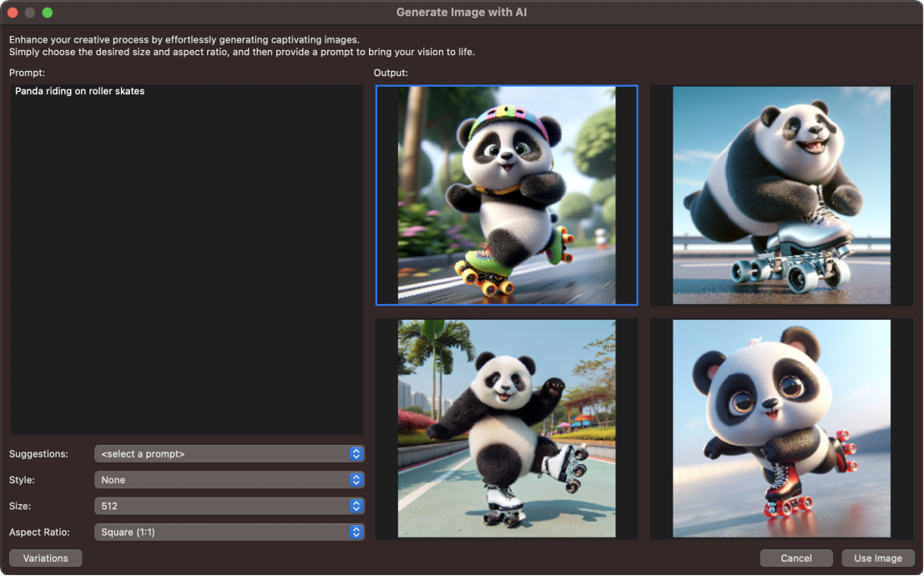Confirm with the Use Image button
The image size is (924, 576).
(877, 558)
